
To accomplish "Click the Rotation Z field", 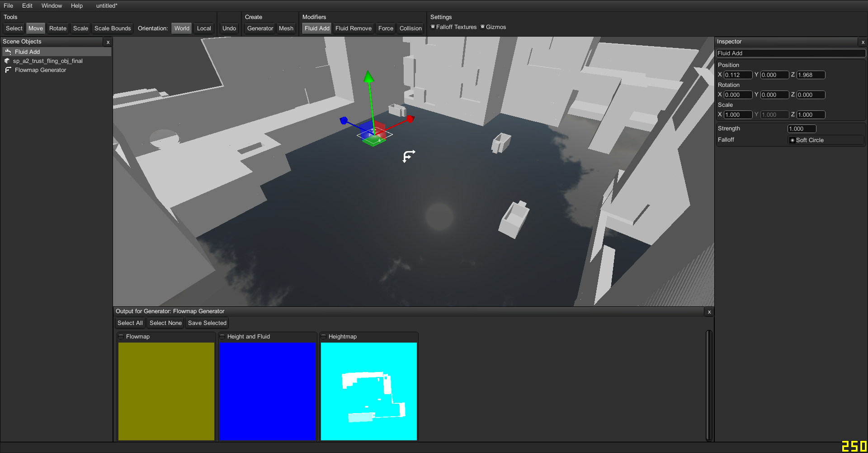I will (x=811, y=95).
